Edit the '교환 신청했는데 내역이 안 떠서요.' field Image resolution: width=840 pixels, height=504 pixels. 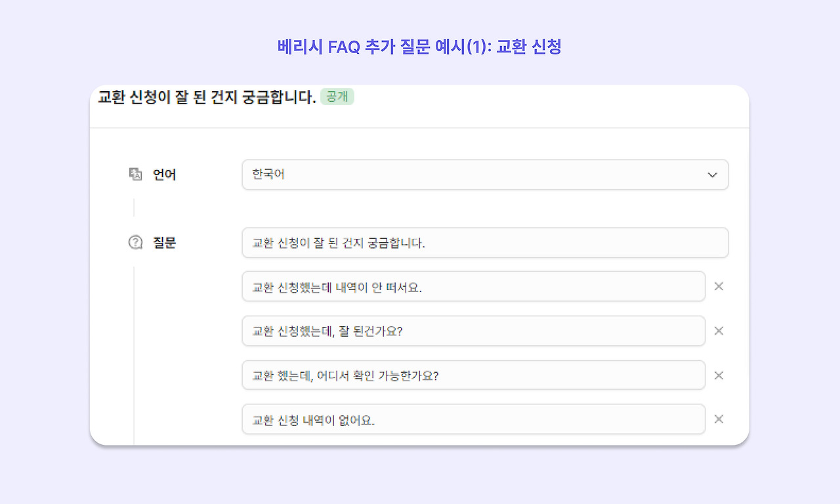point(473,287)
